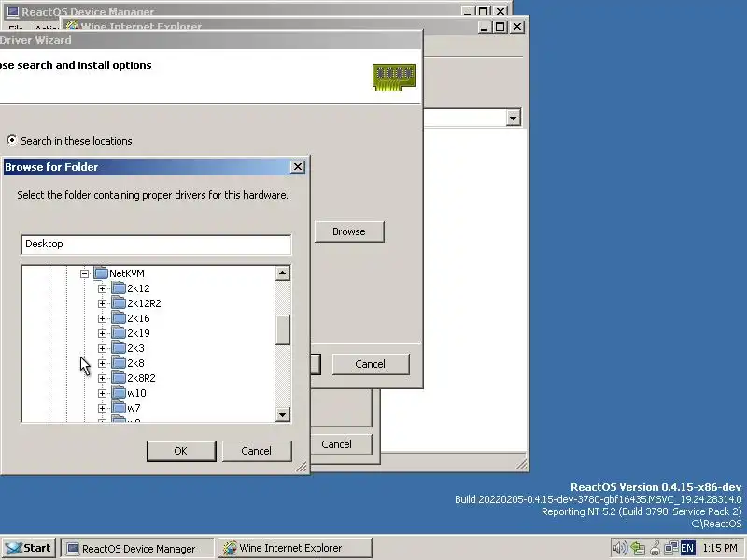The height and width of the screenshot is (560, 747).
Task: Switch to Wine Internet Explorer taskbar button
Action: [x=295, y=548]
